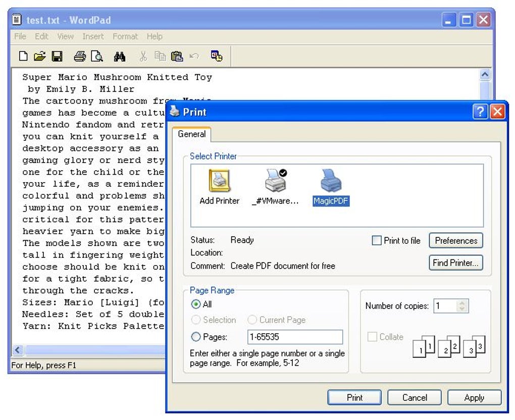Viewport: 515px width, 420px height.
Task: Click the title line 'Super Mario Mushroom Knitted Toy'
Action: [117, 77]
